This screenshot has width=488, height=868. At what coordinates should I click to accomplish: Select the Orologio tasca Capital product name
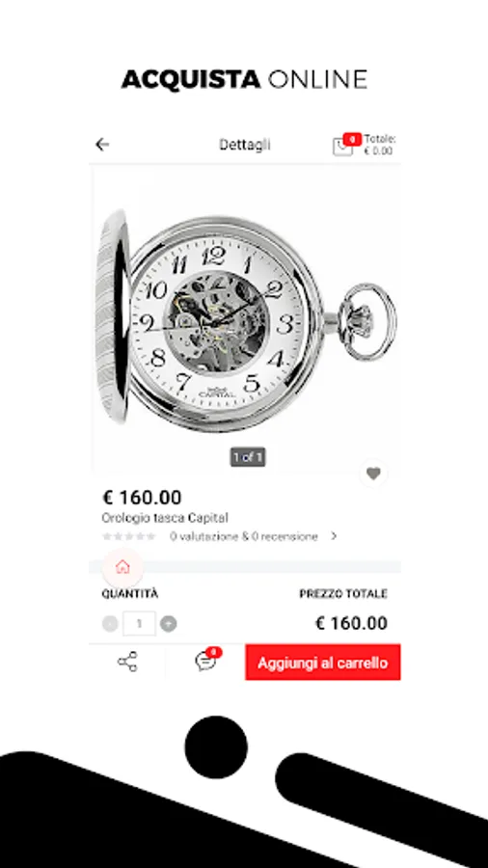(165, 518)
